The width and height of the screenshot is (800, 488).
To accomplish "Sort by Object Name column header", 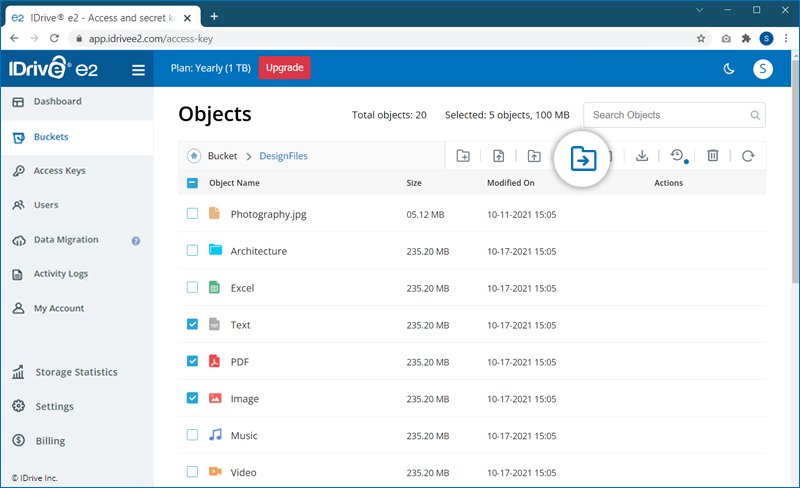I will (x=234, y=183).
